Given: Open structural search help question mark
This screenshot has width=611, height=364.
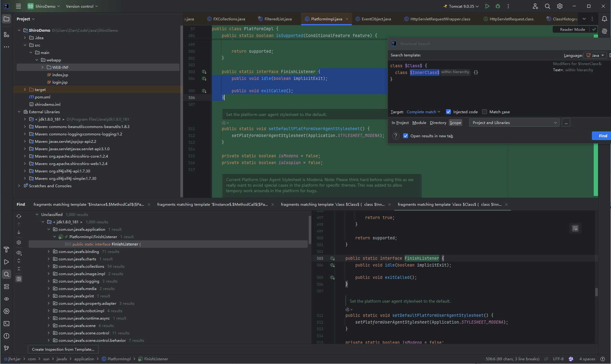Looking at the screenshot, I should coord(396,136).
